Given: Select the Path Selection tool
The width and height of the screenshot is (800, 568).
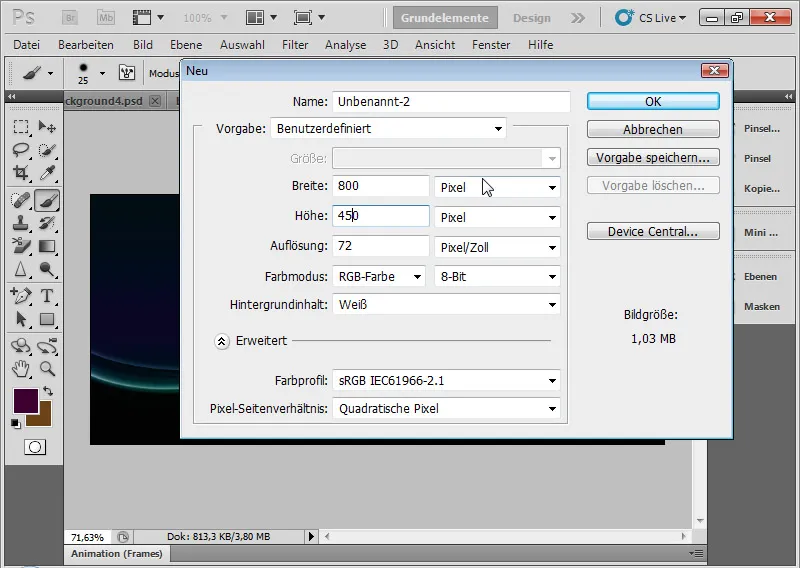Looking at the screenshot, I should 20,319.
